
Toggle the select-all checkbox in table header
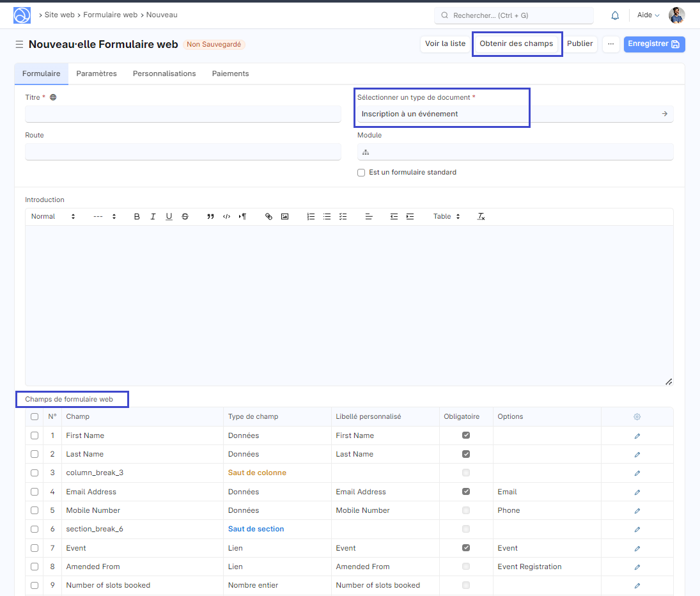(x=35, y=417)
